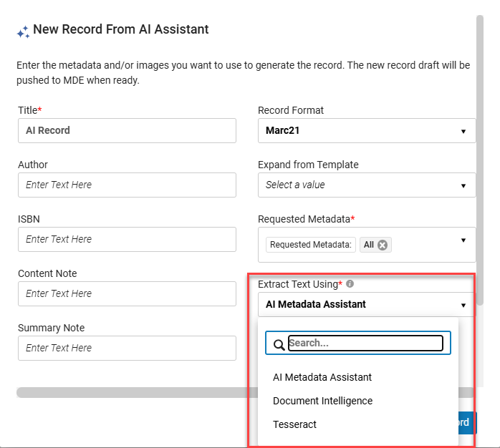Choose Document Intelligence from the list
The image size is (500, 448).
[322, 401]
